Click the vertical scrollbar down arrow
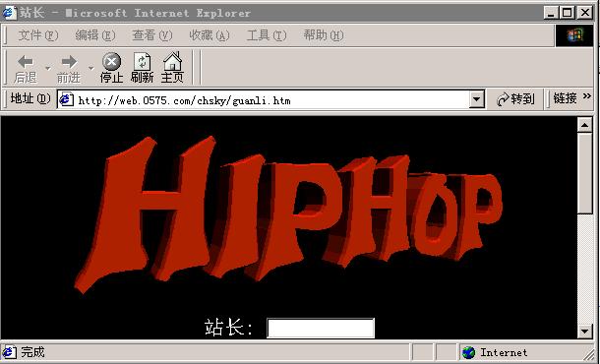Image resolution: width=600 pixels, height=364 pixels. click(x=584, y=331)
